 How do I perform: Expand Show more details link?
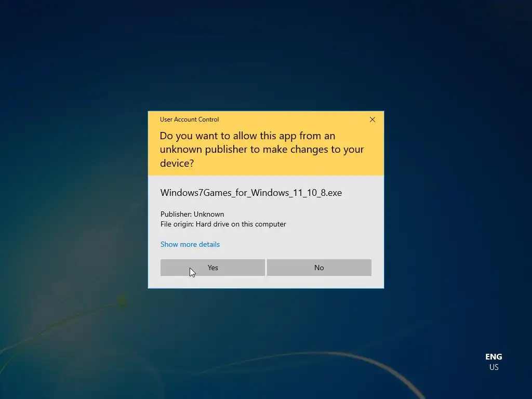190,244
